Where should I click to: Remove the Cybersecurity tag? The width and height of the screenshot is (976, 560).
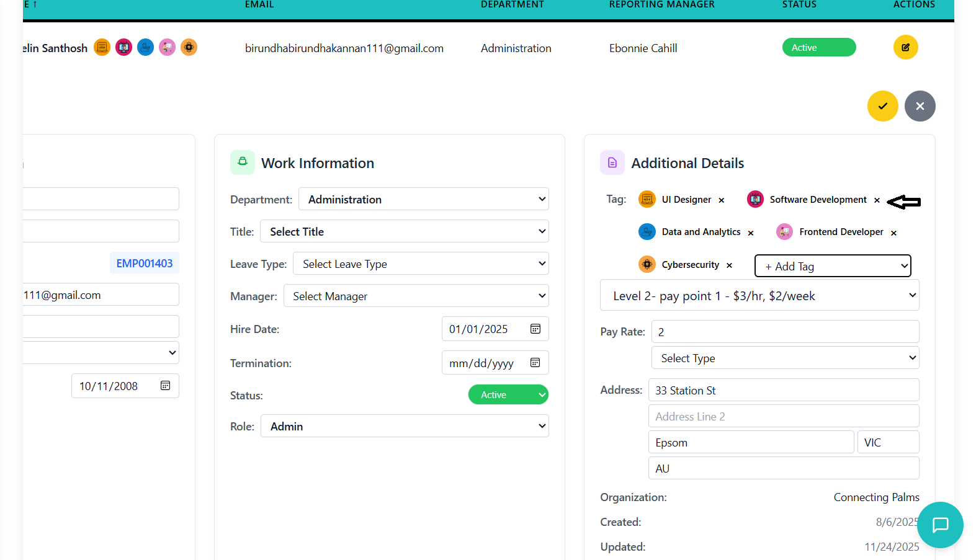pyautogui.click(x=730, y=265)
